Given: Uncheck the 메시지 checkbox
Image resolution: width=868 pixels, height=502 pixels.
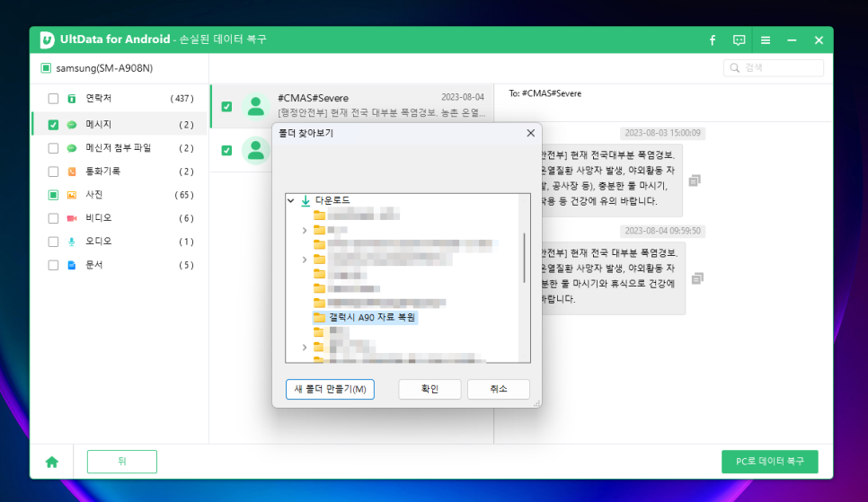Looking at the screenshot, I should point(53,125).
